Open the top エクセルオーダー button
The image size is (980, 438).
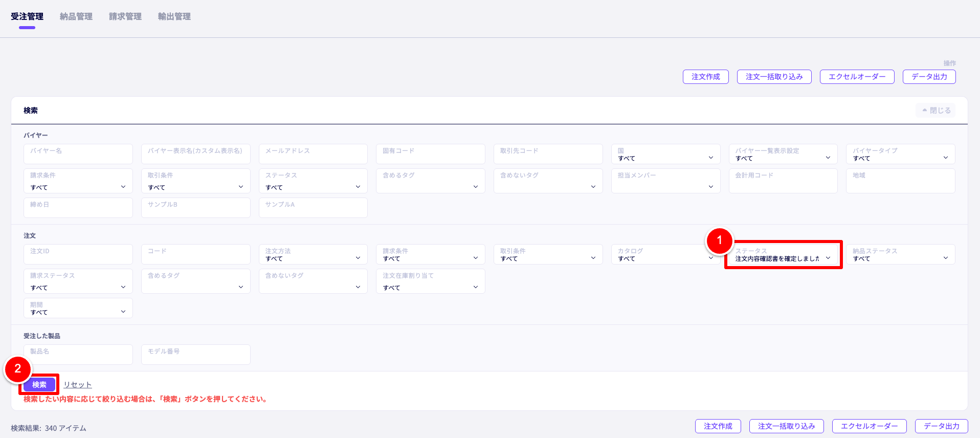coord(857,77)
